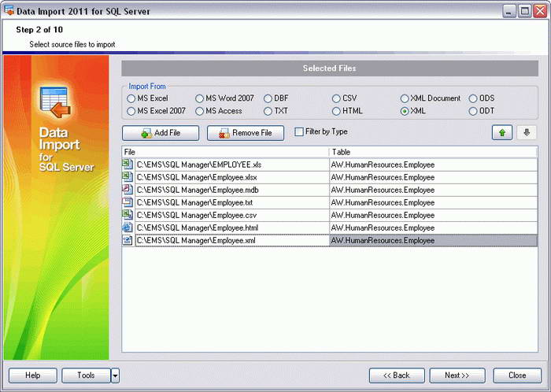
Task: Click the text file icon beside Employee.txt
Action: tap(128, 202)
